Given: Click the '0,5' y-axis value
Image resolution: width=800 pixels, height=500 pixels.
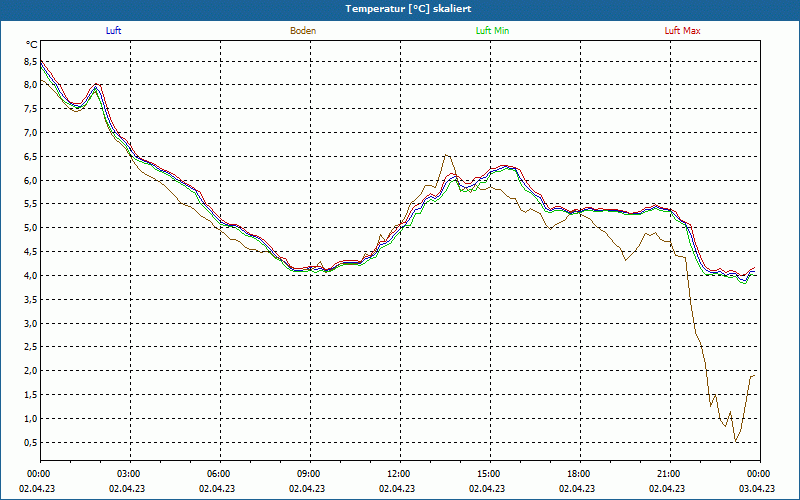Looking at the screenshot, I should click(x=31, y=442).
